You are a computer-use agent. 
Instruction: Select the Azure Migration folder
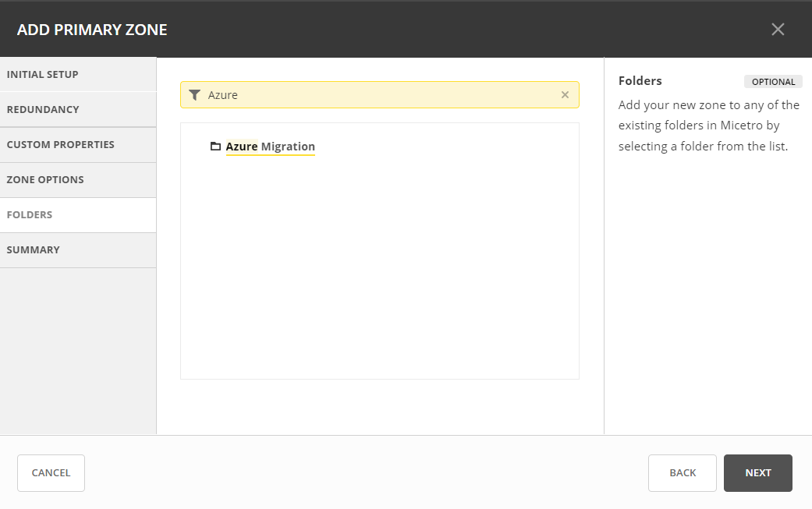pos(271,147)
